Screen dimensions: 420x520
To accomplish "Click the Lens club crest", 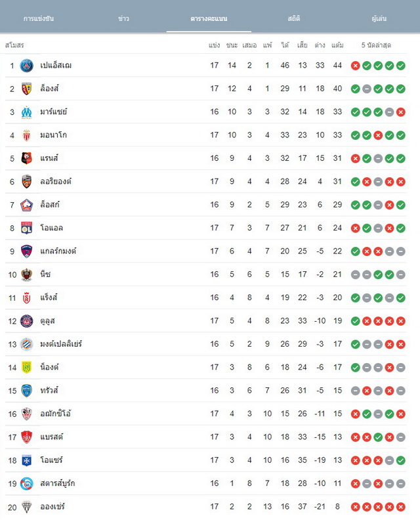I will coord(26,89).
